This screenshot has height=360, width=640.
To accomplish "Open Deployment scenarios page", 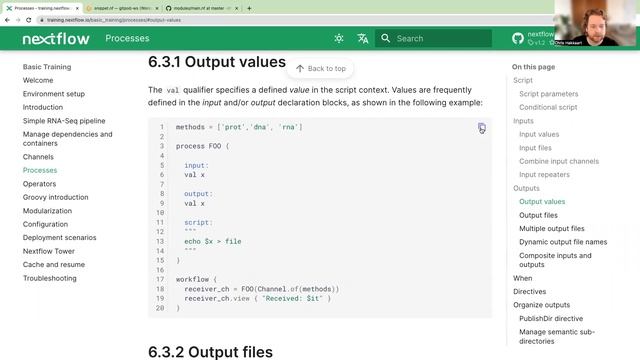I will click(60, 238).
